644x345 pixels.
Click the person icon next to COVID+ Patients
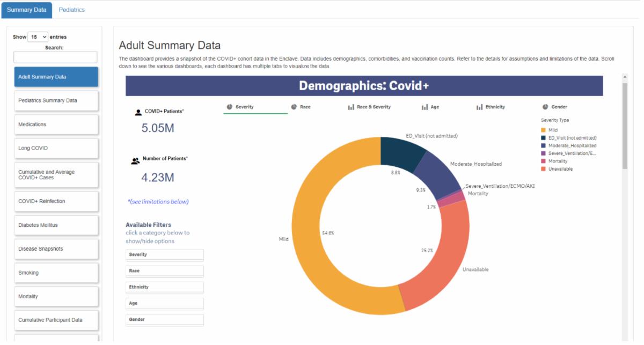(138, 112)
